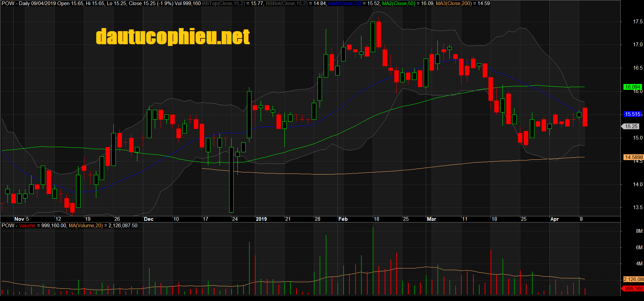Select the Mar month label on date axis
644x301 pixels.
point(432,219)
